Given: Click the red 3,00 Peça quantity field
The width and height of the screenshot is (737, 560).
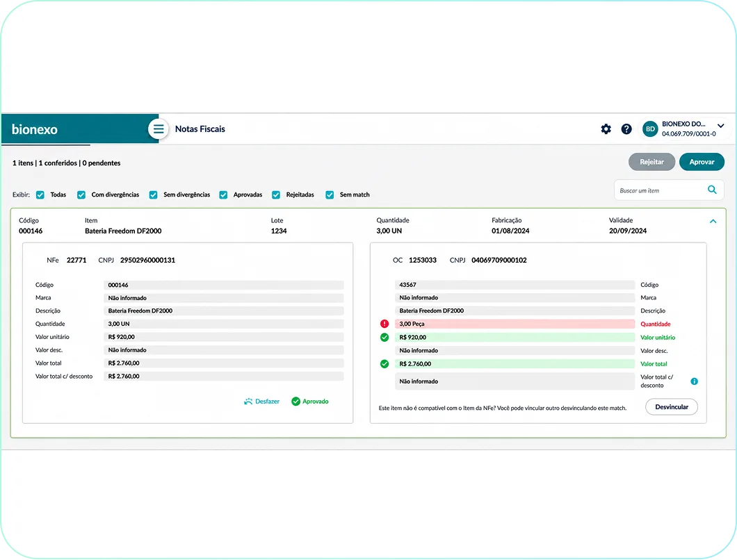Looking at the screenshot, I should [515, 324].
